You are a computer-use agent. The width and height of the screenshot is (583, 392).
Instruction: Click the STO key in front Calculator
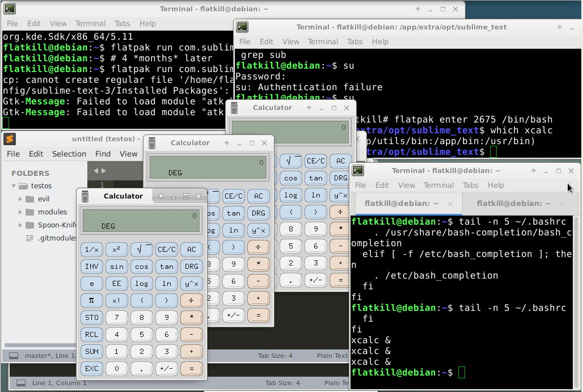(x=91, y=318)
